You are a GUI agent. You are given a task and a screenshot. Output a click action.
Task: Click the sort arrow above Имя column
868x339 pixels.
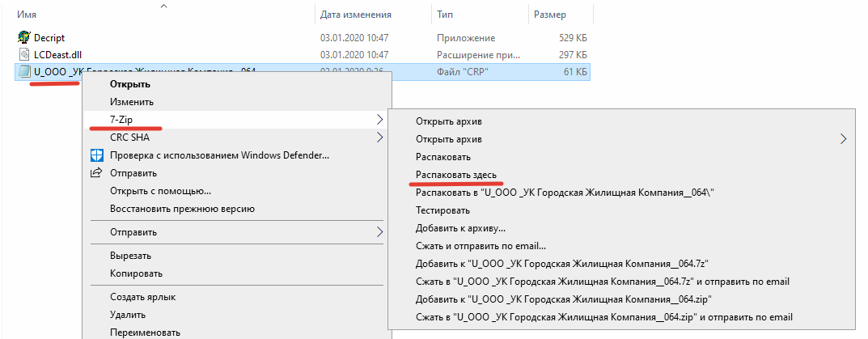[163, 6]
